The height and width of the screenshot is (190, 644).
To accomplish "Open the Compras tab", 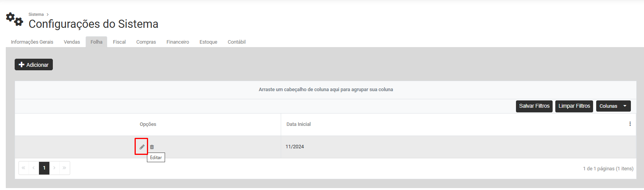I will (x=146, y=42).
